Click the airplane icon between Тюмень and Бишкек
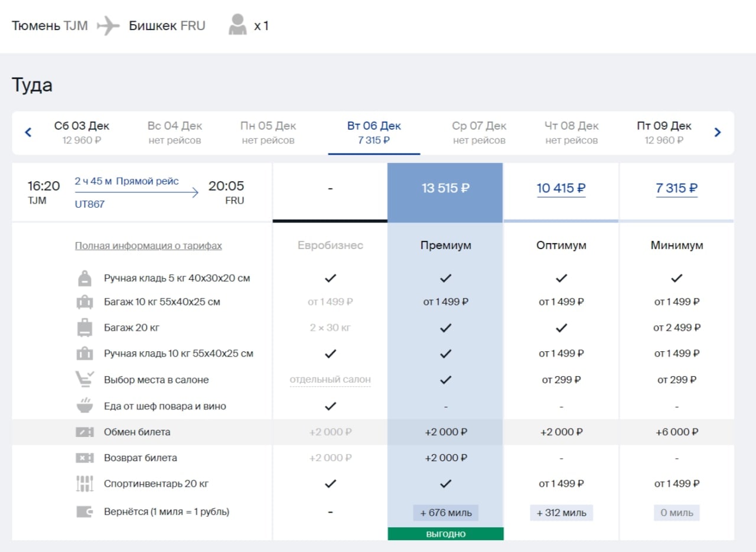Viewport: 756px width, 552px height. coord(108,26)
